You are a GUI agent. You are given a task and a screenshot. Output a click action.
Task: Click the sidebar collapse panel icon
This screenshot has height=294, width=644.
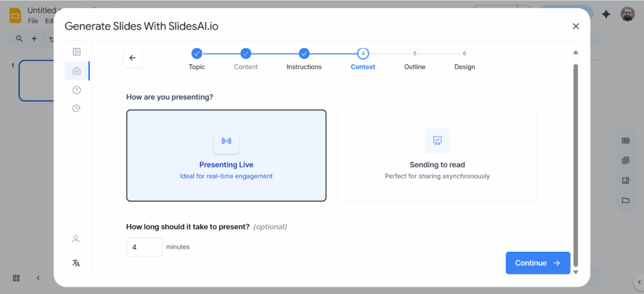tap(76, 52)
